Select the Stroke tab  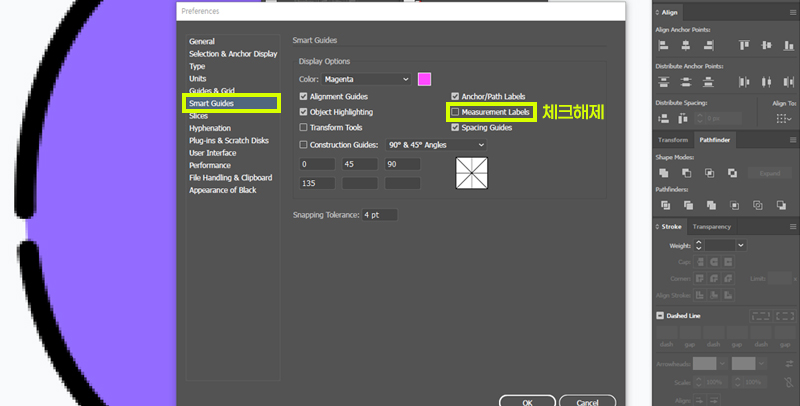pos(671,226)
